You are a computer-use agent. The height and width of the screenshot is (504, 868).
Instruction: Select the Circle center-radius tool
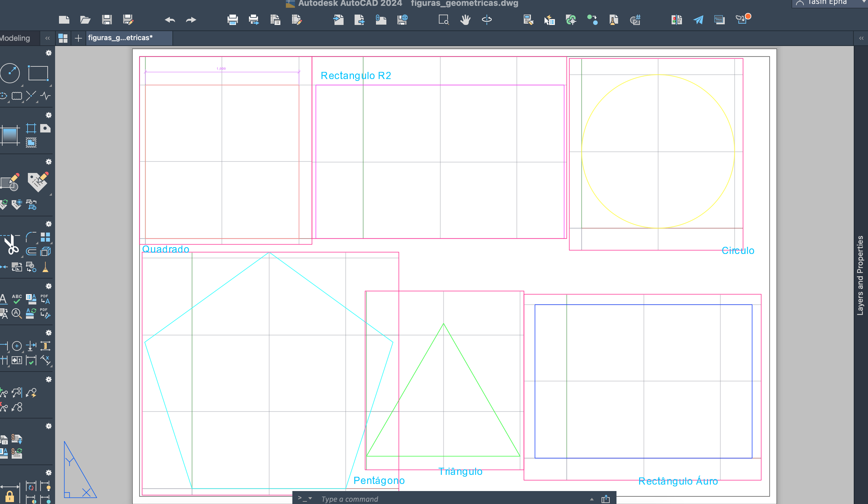pos(10,73)
